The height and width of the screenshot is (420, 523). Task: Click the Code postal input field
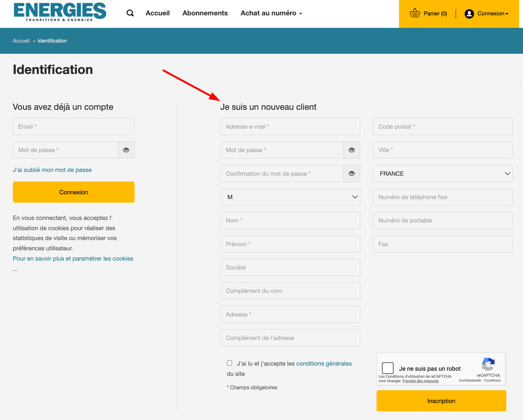[x=443, y=127]
